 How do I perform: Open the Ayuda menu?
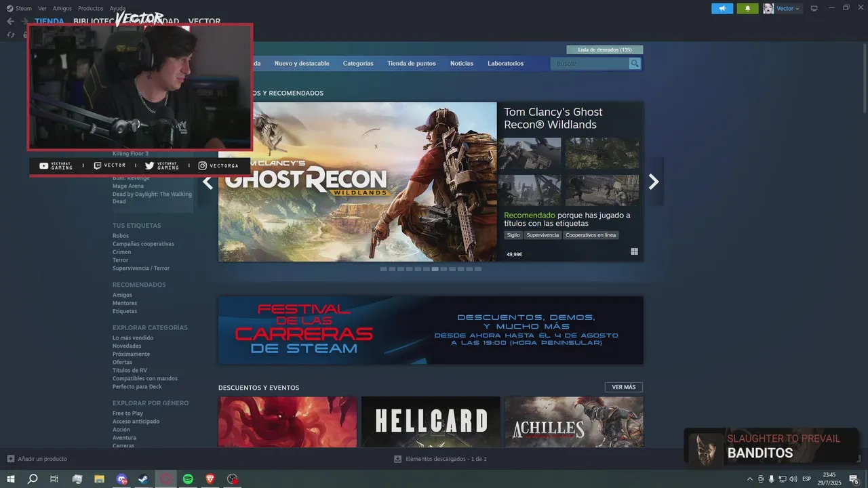pos(117,9)
